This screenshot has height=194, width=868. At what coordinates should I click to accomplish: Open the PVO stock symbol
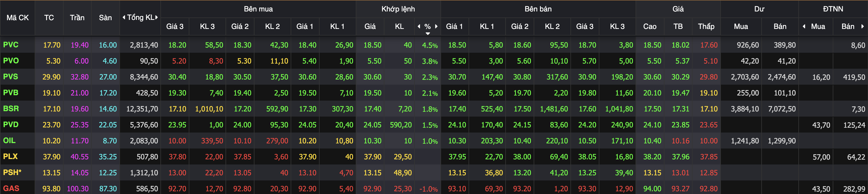pos(11,61)
